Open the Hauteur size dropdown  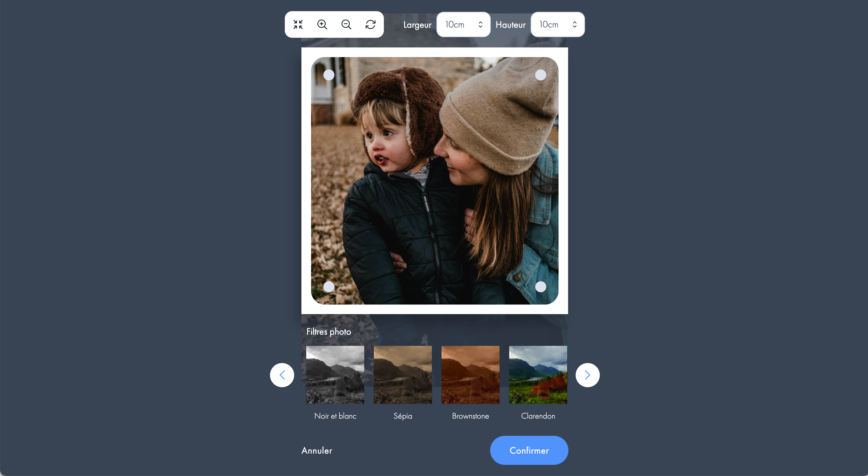click(x=557, y=24)
